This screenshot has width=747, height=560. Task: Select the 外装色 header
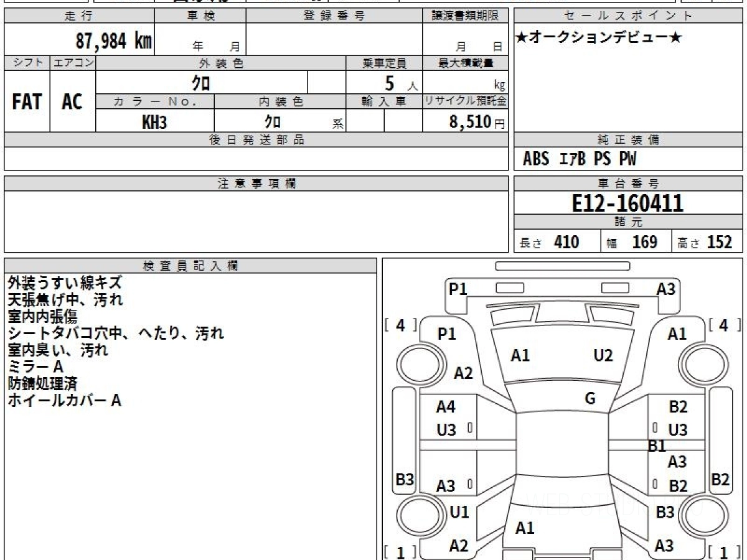click(221, 63)
